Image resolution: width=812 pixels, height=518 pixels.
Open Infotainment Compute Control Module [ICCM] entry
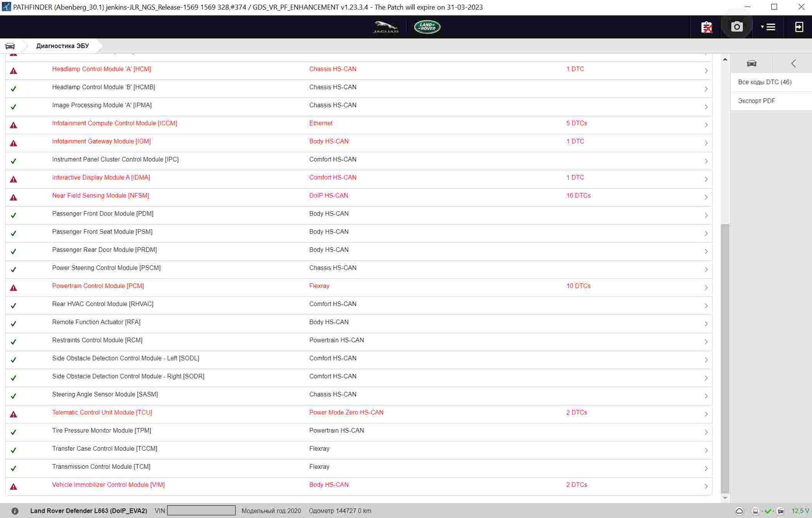(x=115, y=123)
